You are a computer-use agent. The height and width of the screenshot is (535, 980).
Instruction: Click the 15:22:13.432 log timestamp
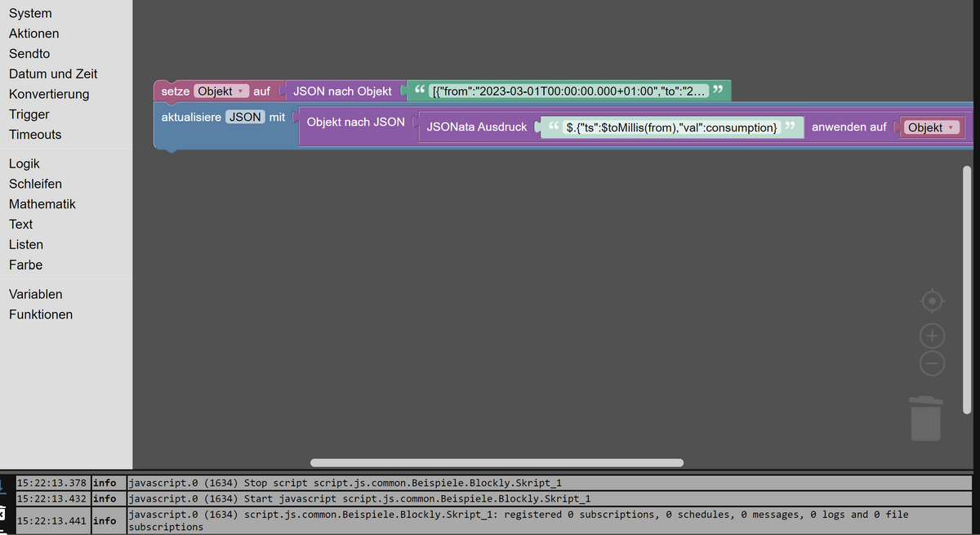[x=51, y=498]
